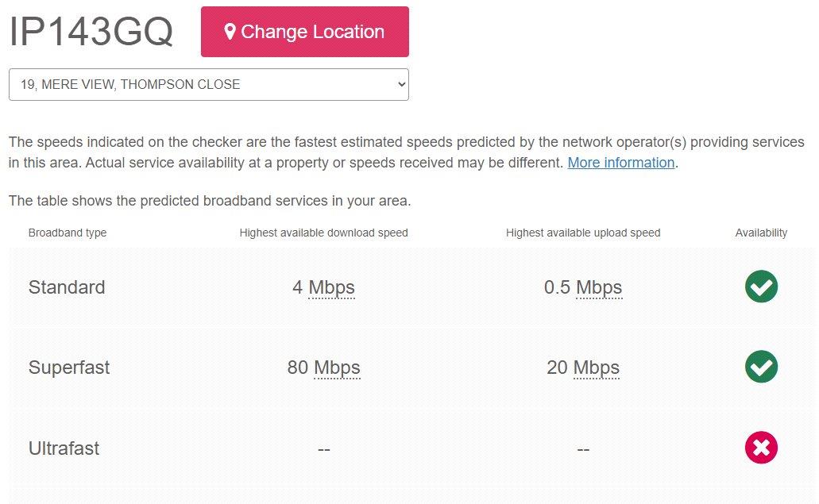Select the Ultrafast broadband type row label
The height and width of the screenshot is (504, 819).
click(64, 448)
